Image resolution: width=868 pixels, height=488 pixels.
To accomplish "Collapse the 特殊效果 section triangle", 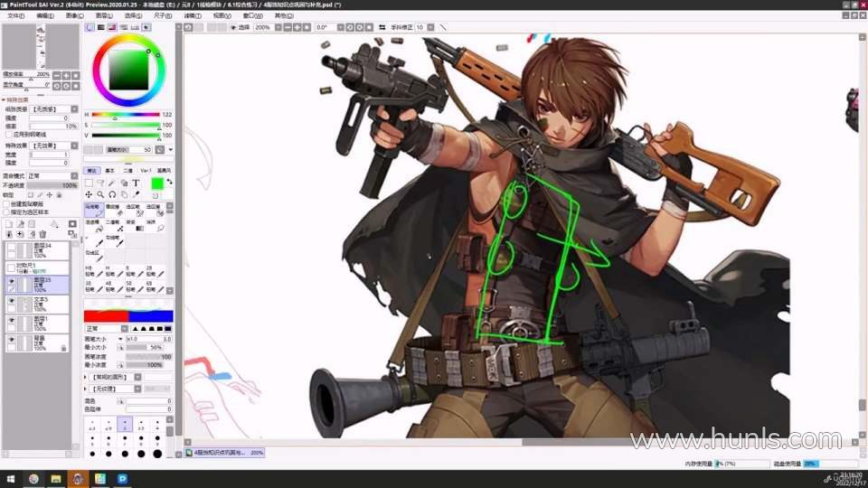I will click(x=4, y=99).
